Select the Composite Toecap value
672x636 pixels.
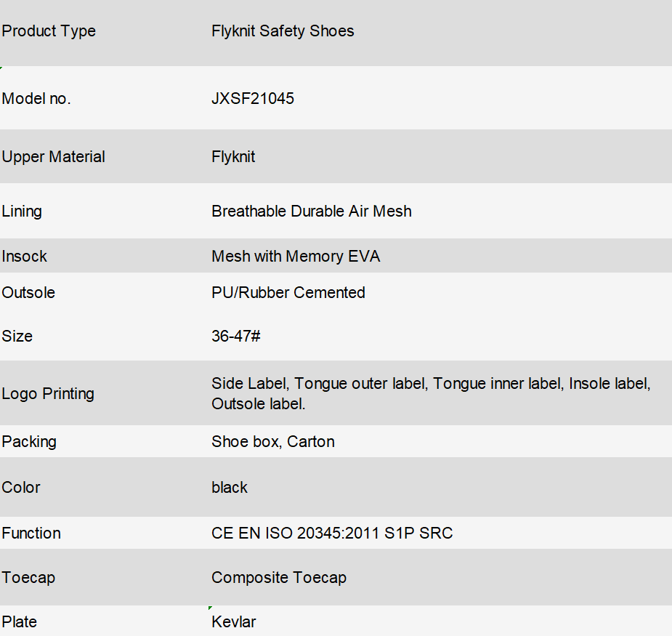(x=279, y=578)
